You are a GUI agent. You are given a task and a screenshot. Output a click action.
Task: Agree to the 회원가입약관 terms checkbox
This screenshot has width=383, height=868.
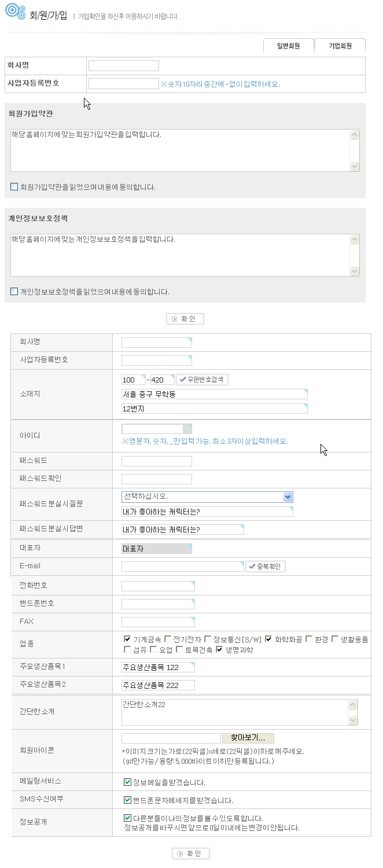tap(14, 187)
